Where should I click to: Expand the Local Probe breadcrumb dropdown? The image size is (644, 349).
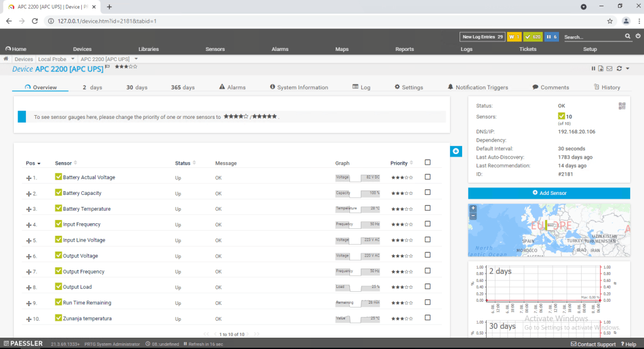click(73, 59)
